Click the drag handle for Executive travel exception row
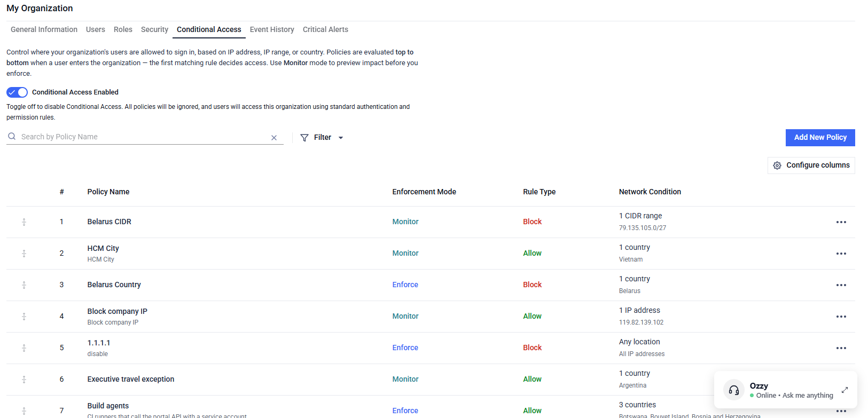The height and width of the screenshot is (418, 868). pyautogui.click(x=24, y=380)
